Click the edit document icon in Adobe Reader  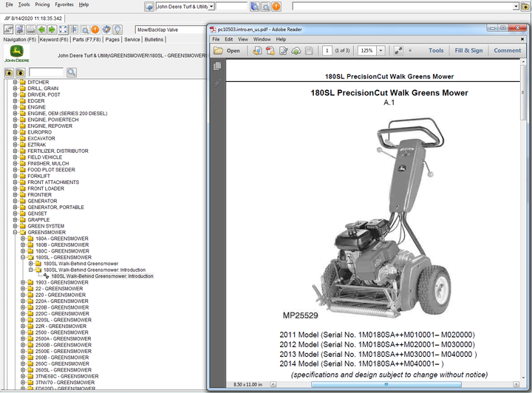[x=283, y=50]
